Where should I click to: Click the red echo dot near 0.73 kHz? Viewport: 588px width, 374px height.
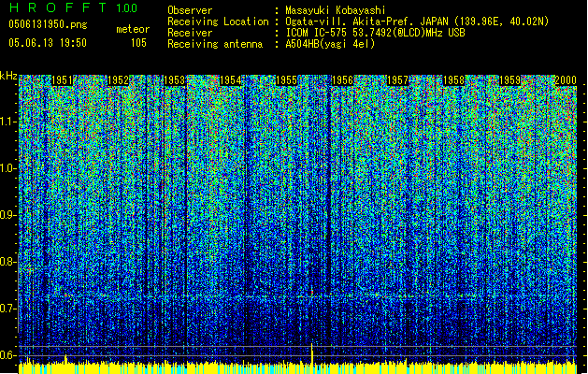(x=311, y=292)
